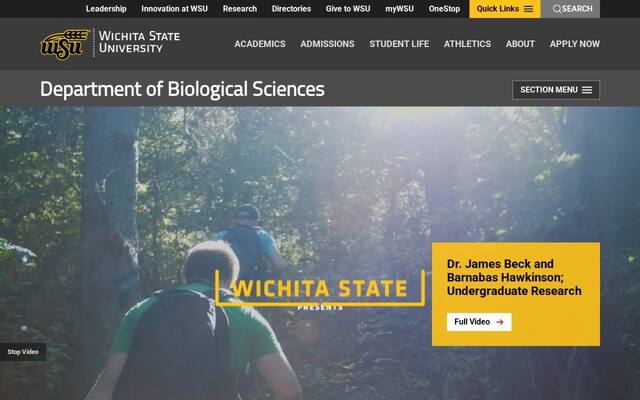Click Department of Biological Sciences heading
The height and width of the screenshot is (400, 640).
click(182, 89)
